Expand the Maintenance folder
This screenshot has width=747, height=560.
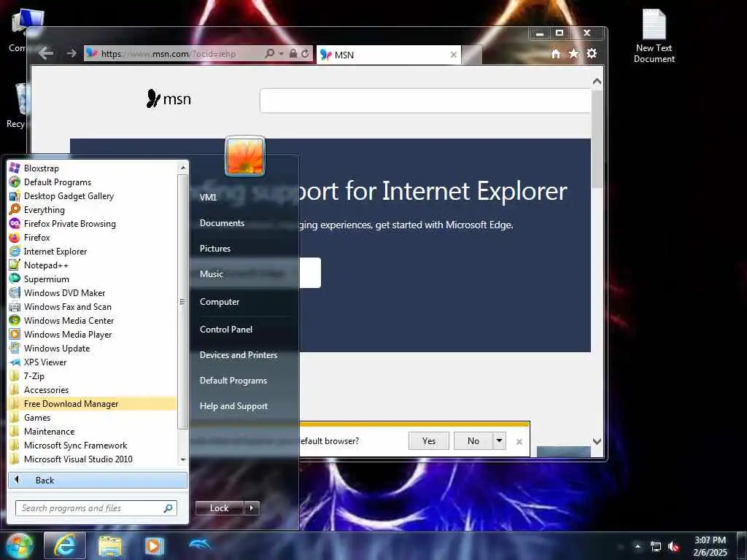(49, 431)
